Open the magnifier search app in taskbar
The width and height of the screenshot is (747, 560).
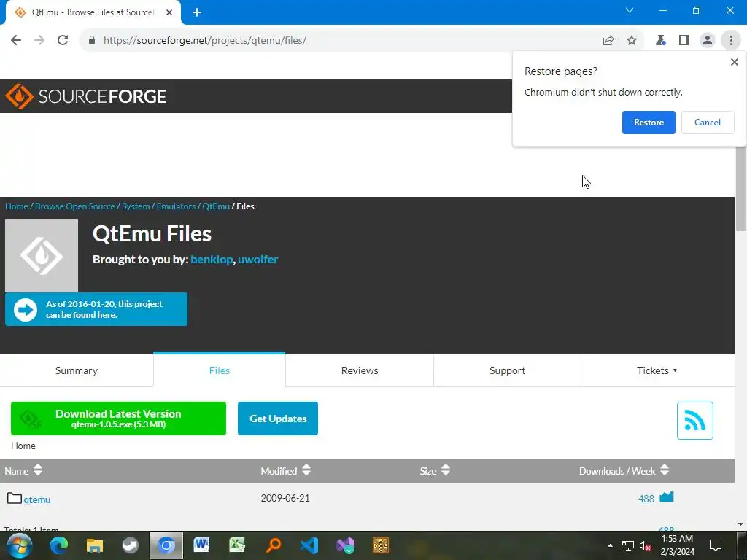click(x=274, y=545)
